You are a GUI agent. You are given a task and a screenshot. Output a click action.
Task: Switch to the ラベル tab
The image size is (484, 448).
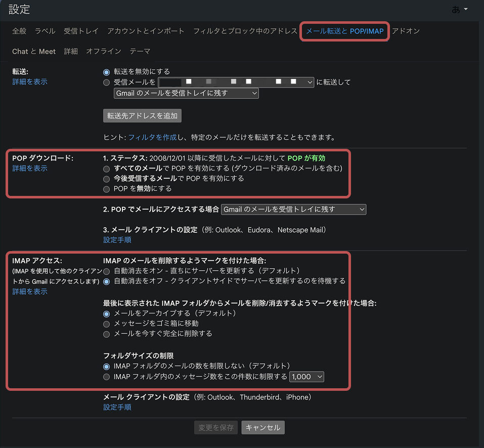click(x=45, y=31)
